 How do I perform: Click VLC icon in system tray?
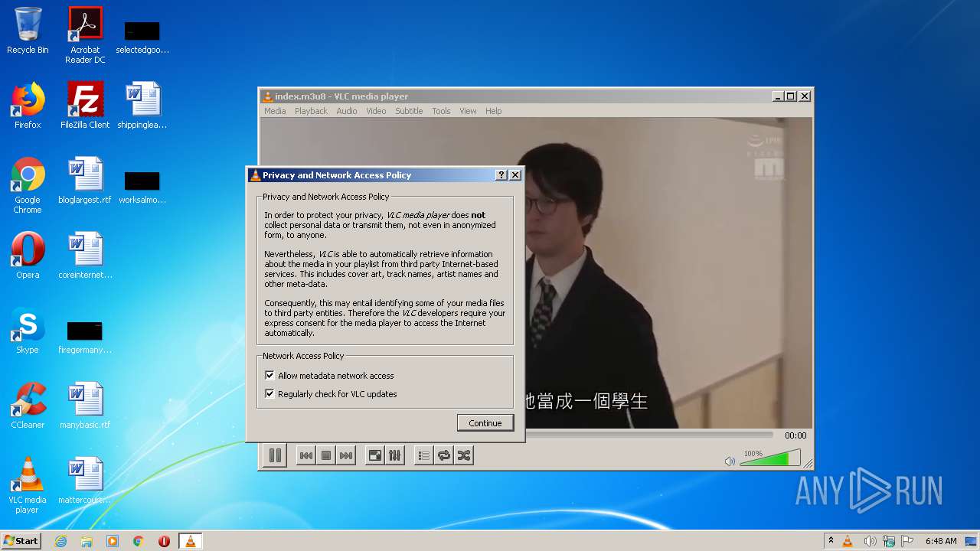coord(848,541)
